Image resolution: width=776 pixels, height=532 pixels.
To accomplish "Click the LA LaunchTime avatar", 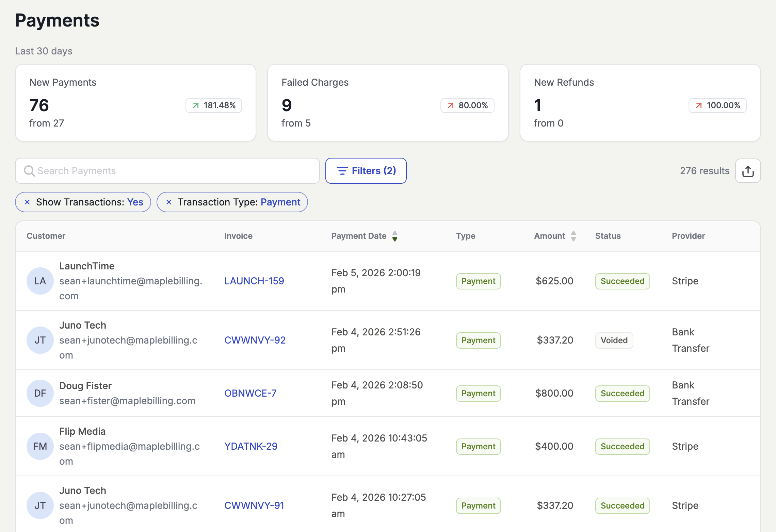I will 40,281.
